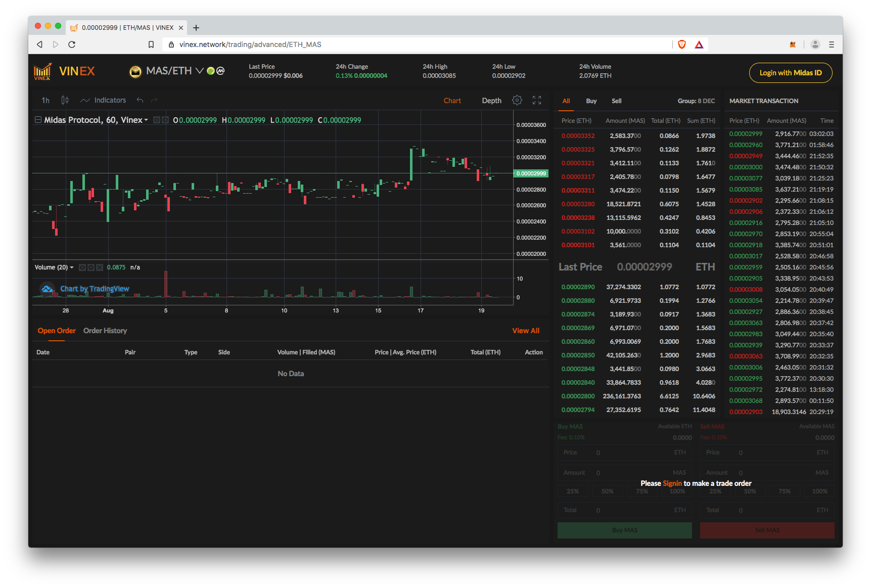Toggle visibility of Midas Protocol series
This screenshot has width=871, height=588.
click(x=157, y=120)
